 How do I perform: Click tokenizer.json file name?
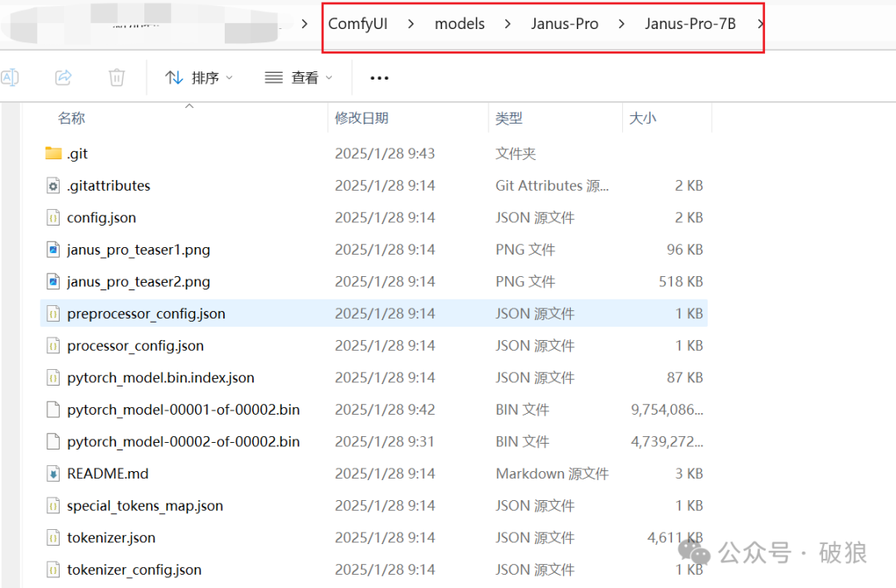(x=111, y=537)
